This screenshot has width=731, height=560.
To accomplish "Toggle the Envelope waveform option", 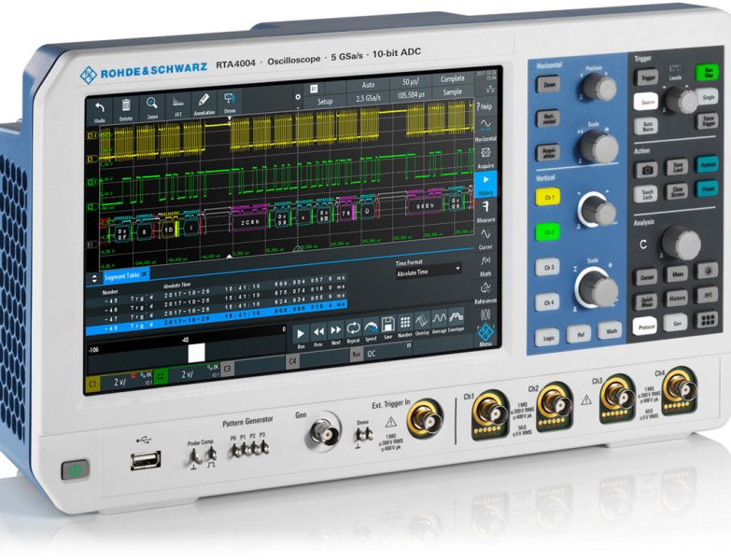I will tap(456, 318).
